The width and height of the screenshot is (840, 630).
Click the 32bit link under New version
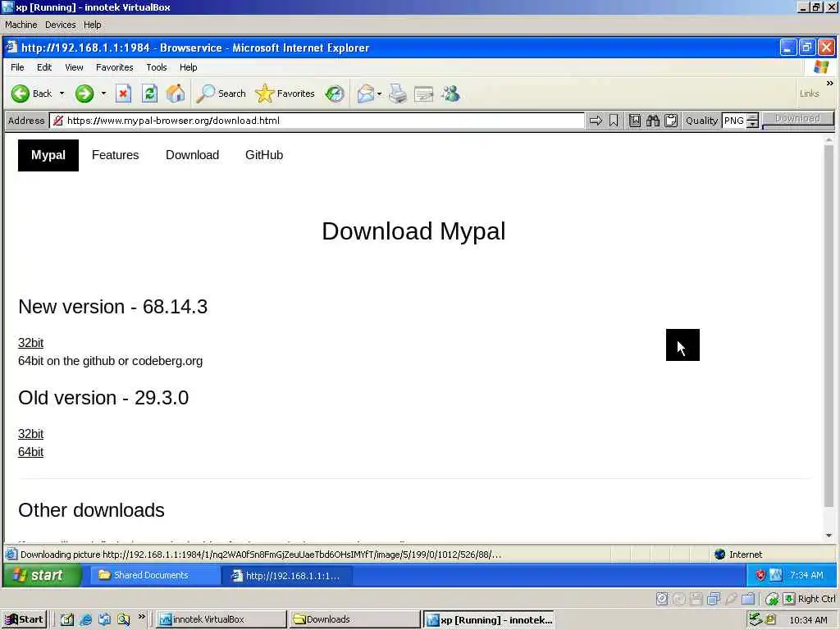[30, 343]
